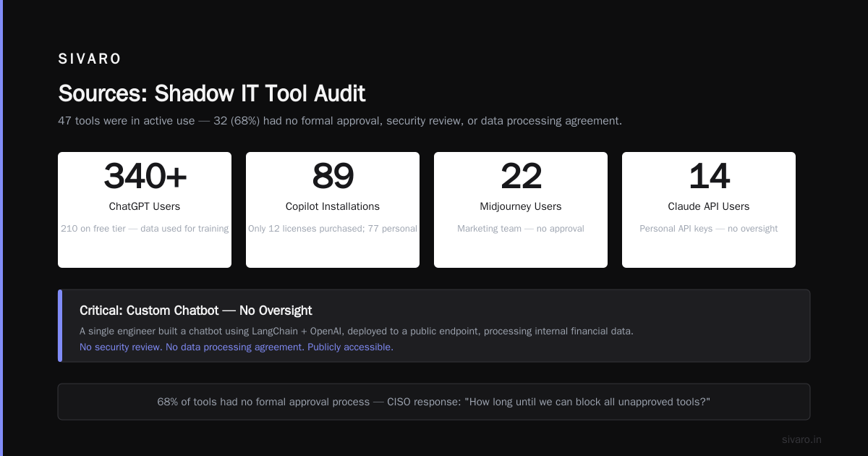Click 'Personal API keys — no oversight' note

709,229
